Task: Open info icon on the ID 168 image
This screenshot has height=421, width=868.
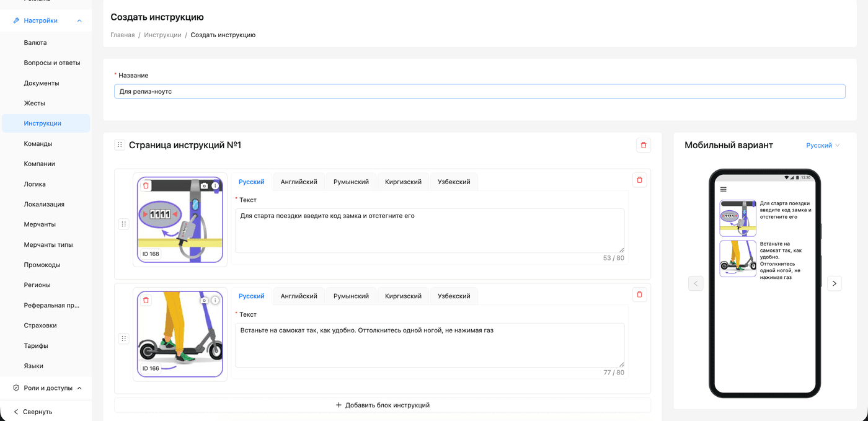Action: 215,185
